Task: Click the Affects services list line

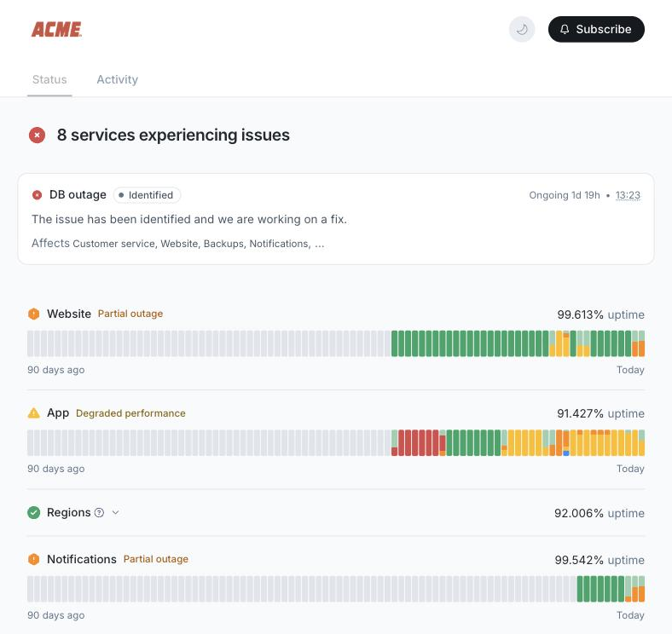Action: [177, 244]
